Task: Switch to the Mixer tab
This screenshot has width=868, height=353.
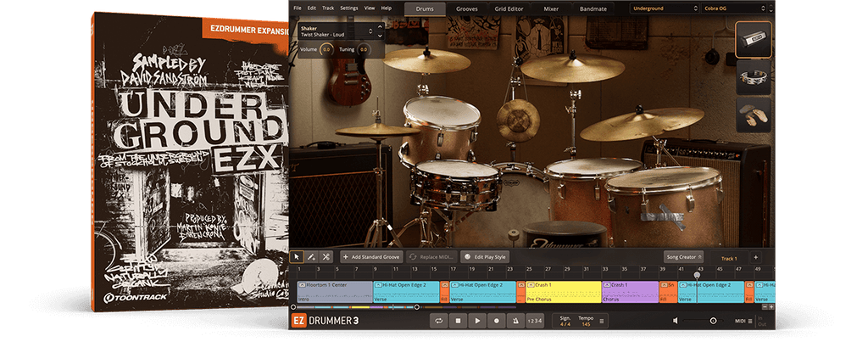Action: tap(551, 8)
